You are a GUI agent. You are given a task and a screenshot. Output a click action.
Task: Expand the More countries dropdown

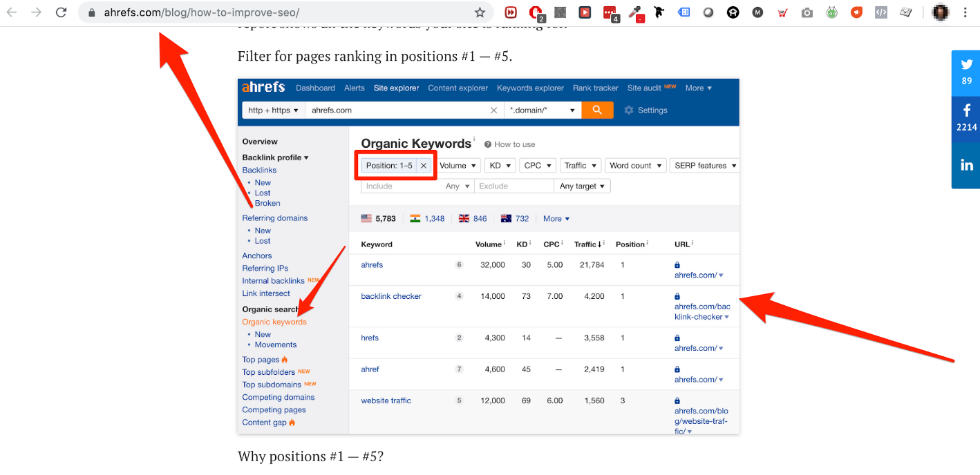[x=556, y=219]
